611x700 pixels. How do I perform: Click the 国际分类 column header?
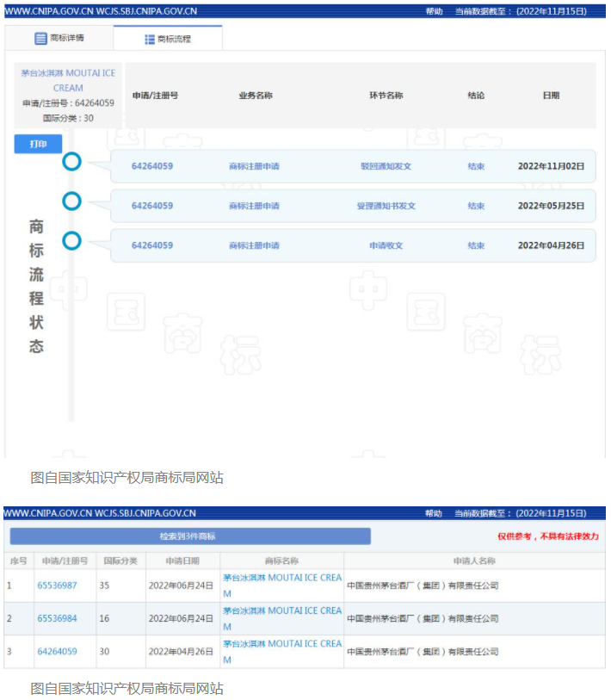pos(121,561)
